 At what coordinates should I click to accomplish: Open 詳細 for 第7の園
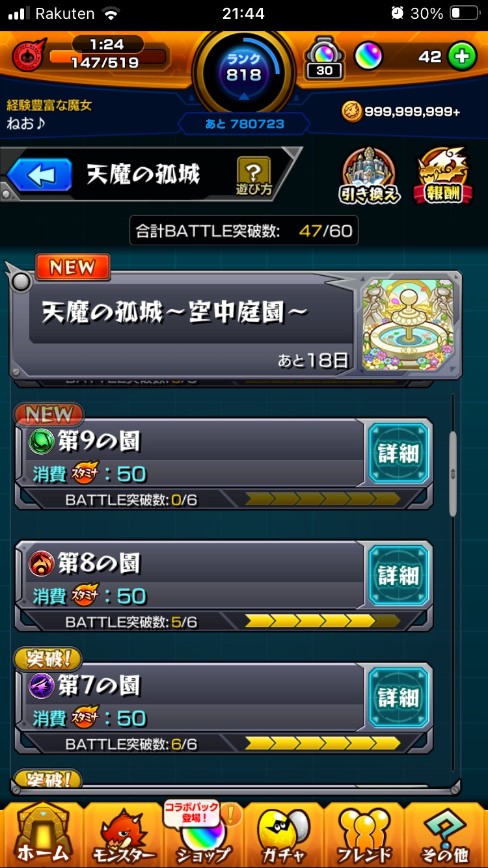point(400,698)
